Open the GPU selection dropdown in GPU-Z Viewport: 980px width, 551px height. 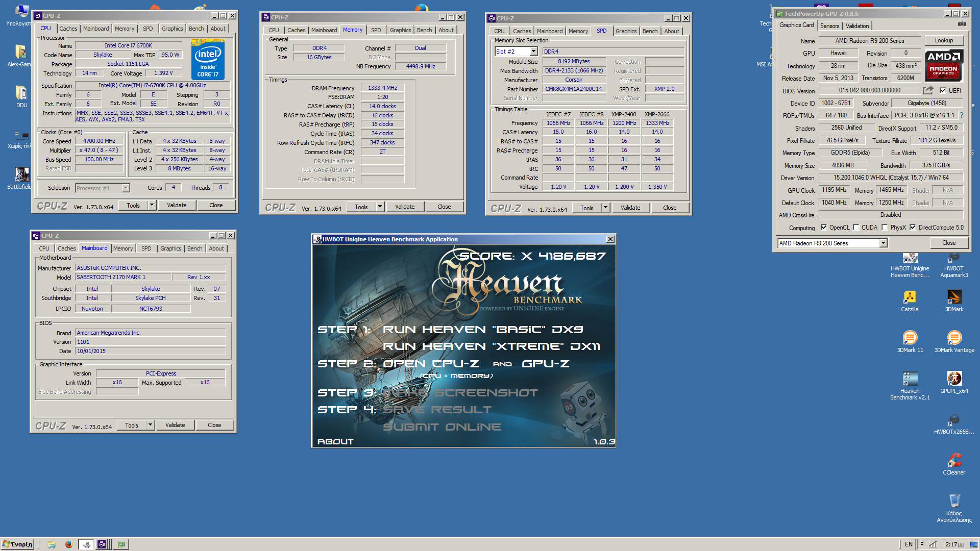pos(883,243)
